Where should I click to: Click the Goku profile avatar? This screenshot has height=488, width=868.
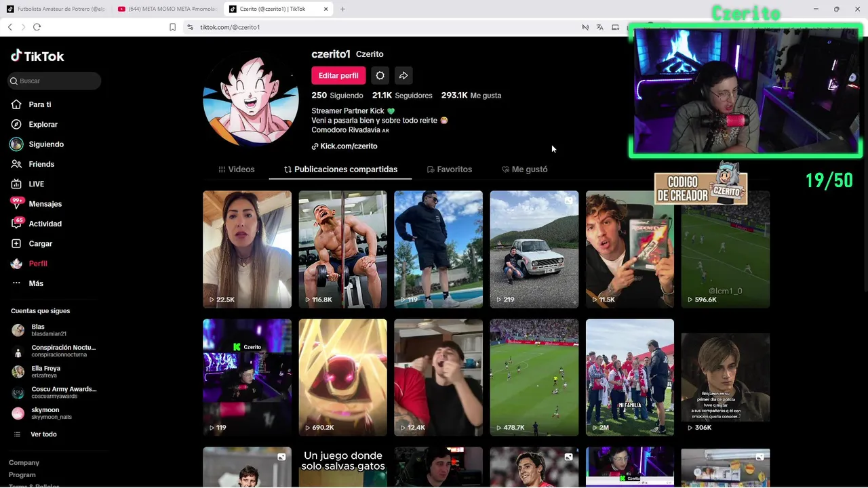[x=251, y=98]
